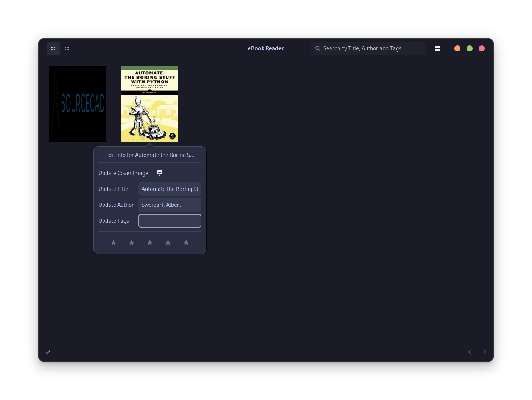This screenshot has width=532, height=400.
Task: Rate the book five stars
Action: [186, 242]
